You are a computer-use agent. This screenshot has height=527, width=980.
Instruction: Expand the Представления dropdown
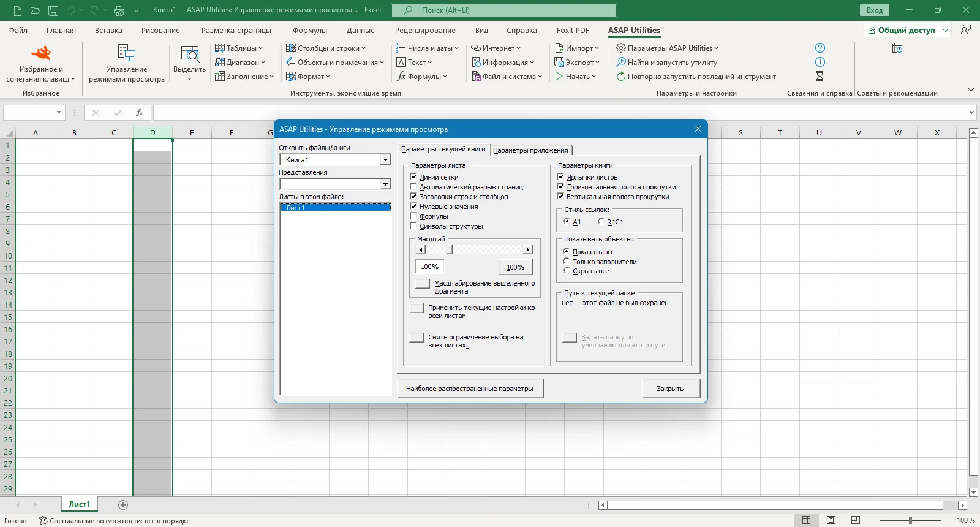pos(385,184)
